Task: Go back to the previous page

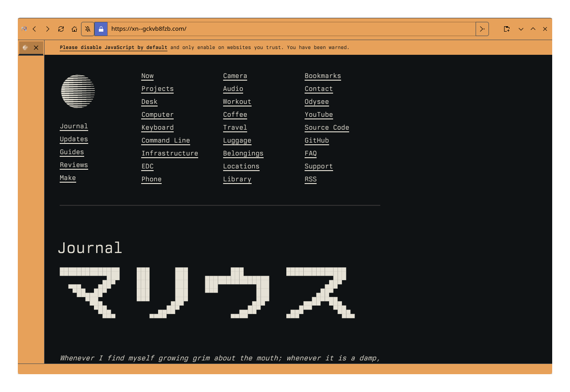Action: tap(34, 29)
